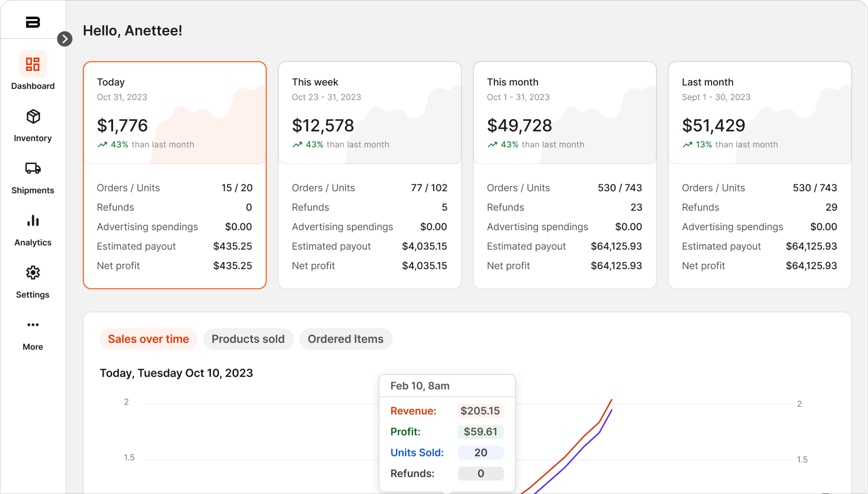Click the Refunds 0 tooltip value
868x494 pixels.
pyautogui.click(x=481, y=473)
